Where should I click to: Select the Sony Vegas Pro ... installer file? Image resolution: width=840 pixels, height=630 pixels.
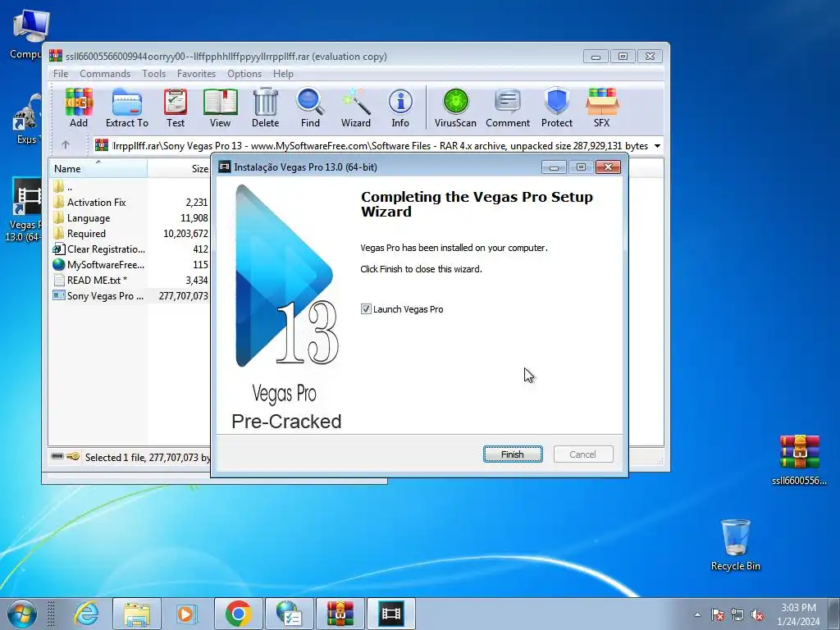pos(130,295)
